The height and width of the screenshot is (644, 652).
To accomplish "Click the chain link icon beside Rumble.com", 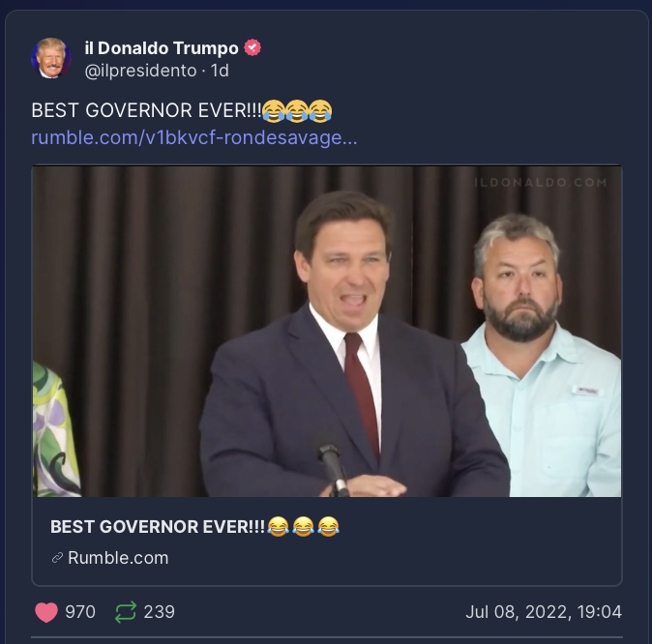I will pos(57,558).
